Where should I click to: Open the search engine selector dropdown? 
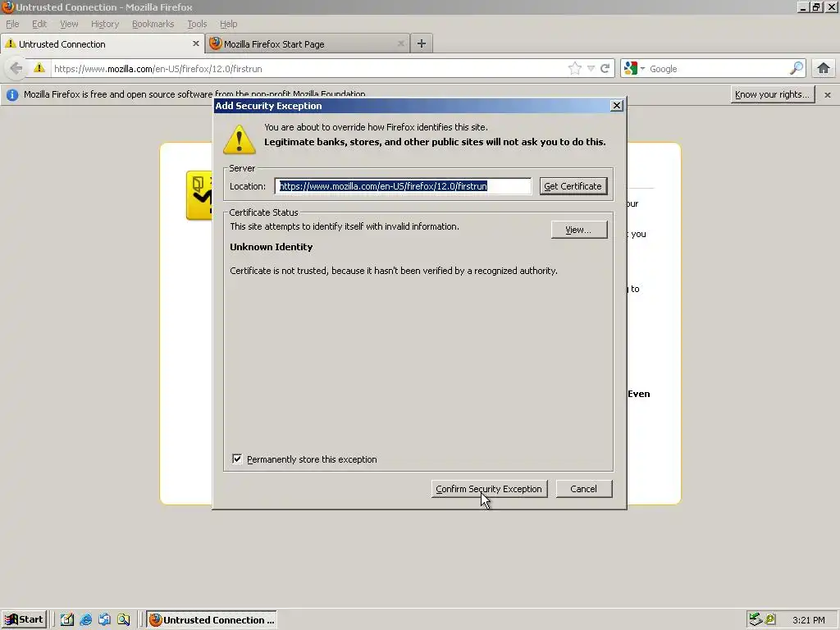click(634, 69)
